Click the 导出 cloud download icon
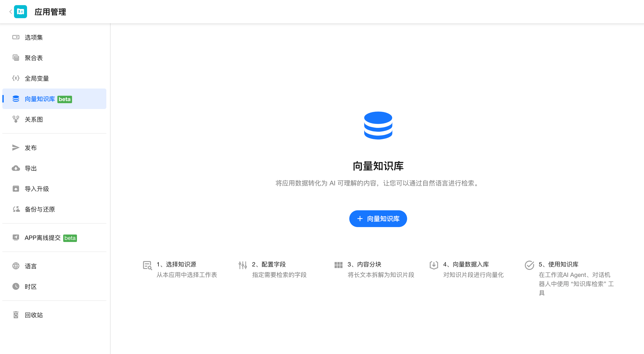 click(16, 168)
